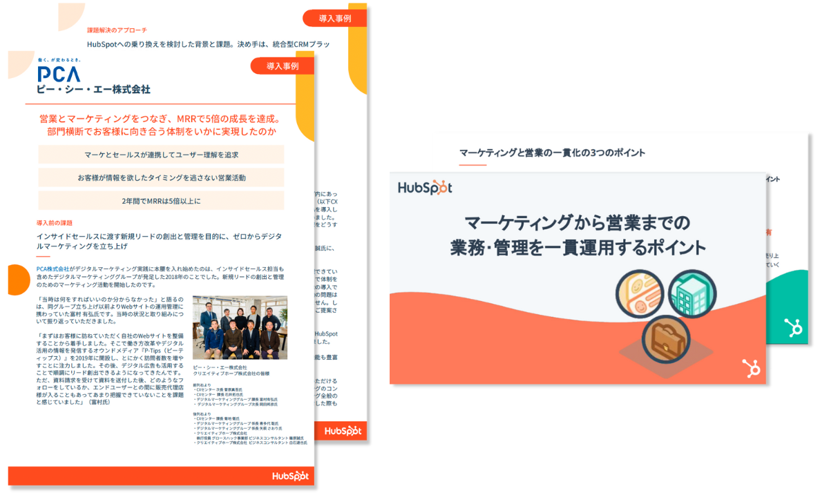The height and width of the screenshot is (504, 829).
Task: Click the 導入事例 badge on the back page
Action: [x=335, y=18]
